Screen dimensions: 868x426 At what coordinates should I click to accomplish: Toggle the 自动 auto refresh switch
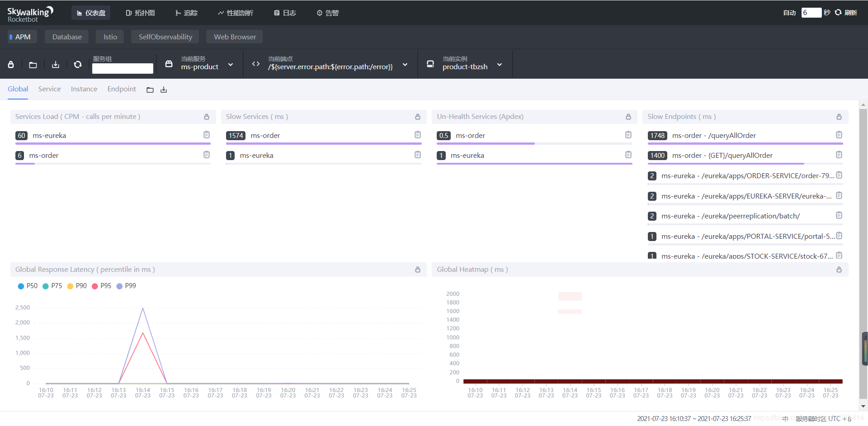(789, 13)
